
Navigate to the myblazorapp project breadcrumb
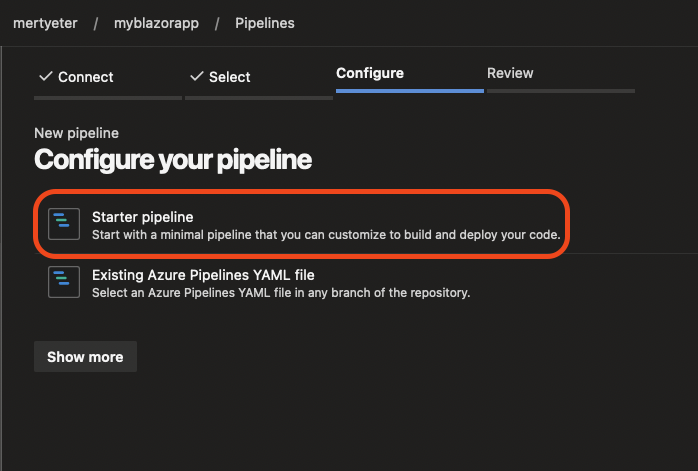pyautogui.click(x=156, y=23)
